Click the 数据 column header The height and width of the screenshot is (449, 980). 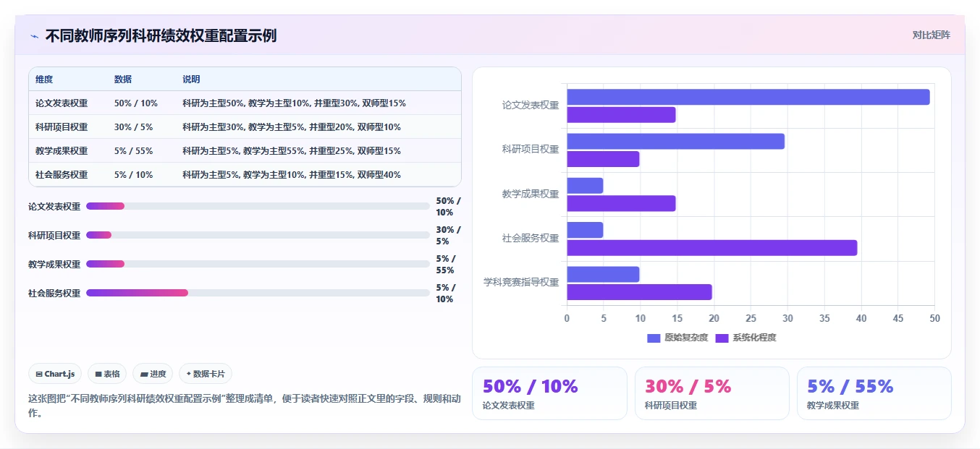pos(123,79)
